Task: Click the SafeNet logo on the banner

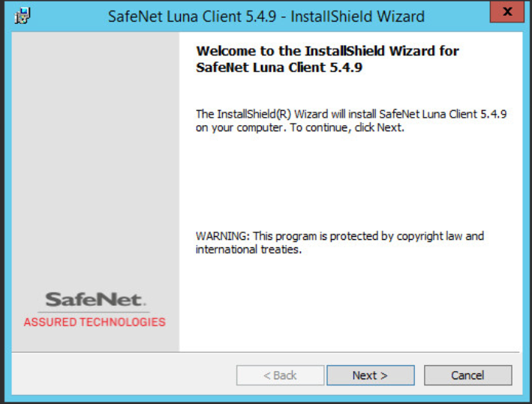Action: [x=95, y=300]
